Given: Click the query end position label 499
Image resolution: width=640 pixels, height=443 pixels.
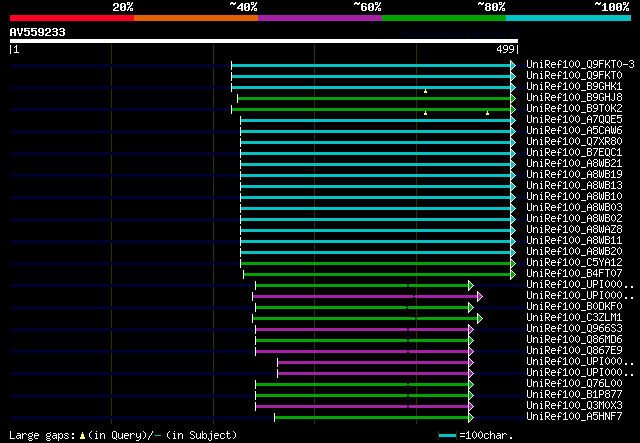Looking at the screenshot, I should click(x=505, y=49).
